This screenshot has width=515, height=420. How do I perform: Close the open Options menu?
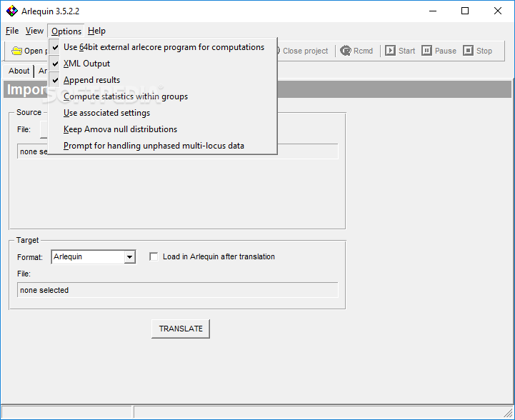tap(66, 31)
